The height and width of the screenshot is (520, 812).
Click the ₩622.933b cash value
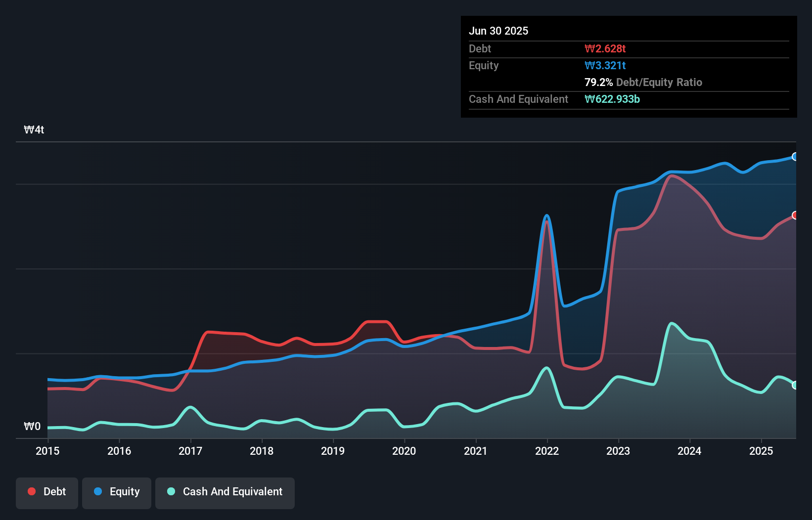[x=612, y=99]
